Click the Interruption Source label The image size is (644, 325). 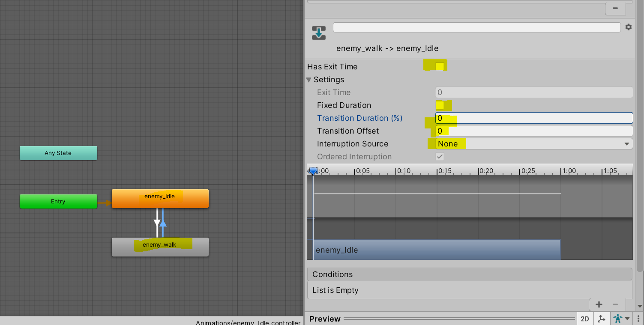pyautogui.click(x=353, y=144)
